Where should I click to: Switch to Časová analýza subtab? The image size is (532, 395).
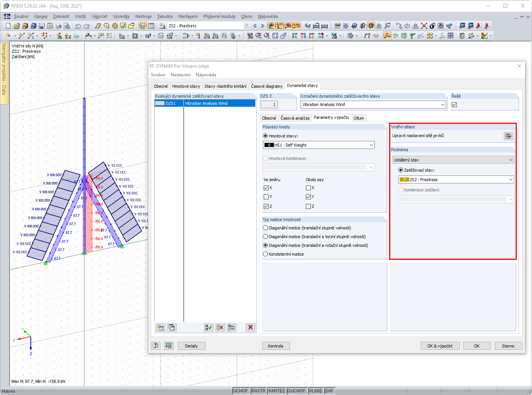tap(295, 118)
